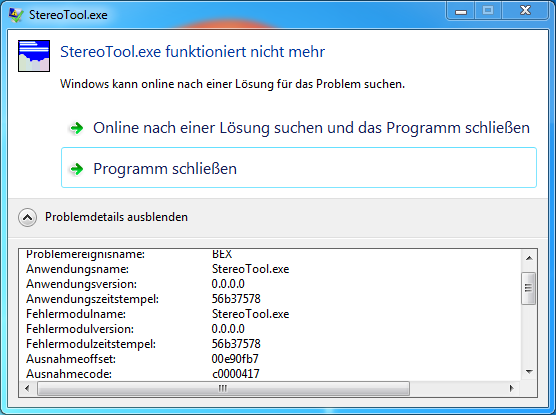Close the StereoTool.exe error dialog

525,11
